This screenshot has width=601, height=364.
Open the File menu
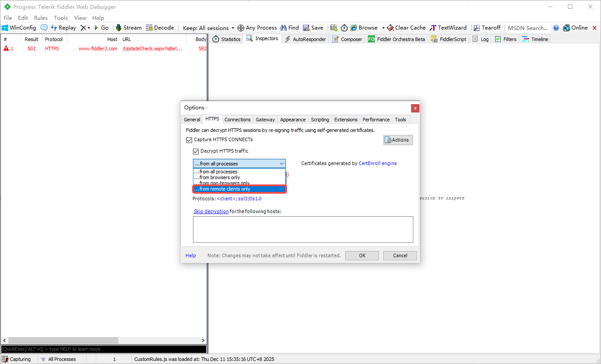[8, 18]
